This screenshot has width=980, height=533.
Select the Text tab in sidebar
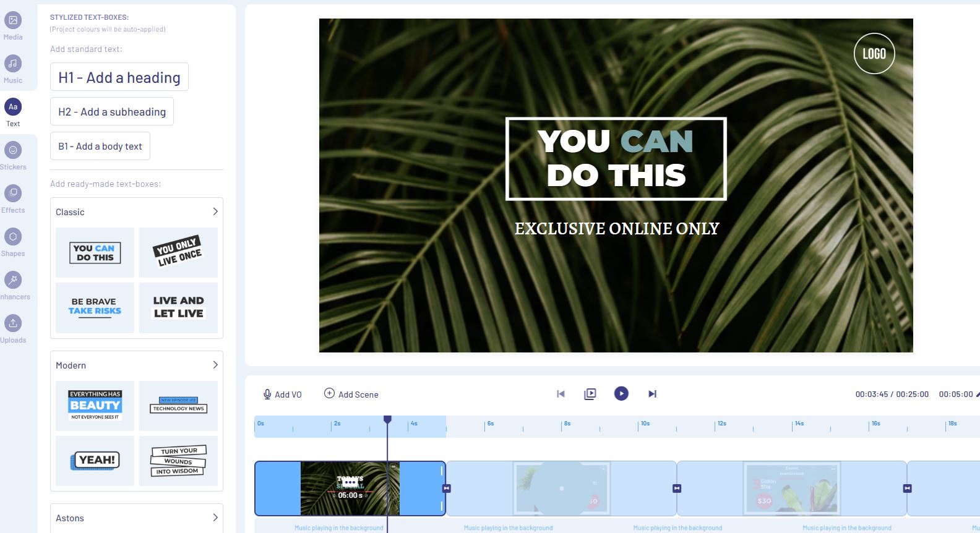pos(13,108)
